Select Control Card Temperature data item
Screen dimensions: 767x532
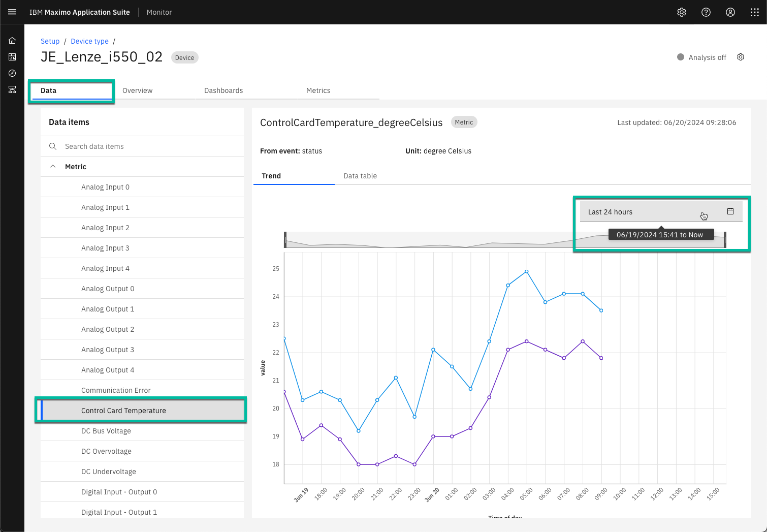[x=142, y=411]
